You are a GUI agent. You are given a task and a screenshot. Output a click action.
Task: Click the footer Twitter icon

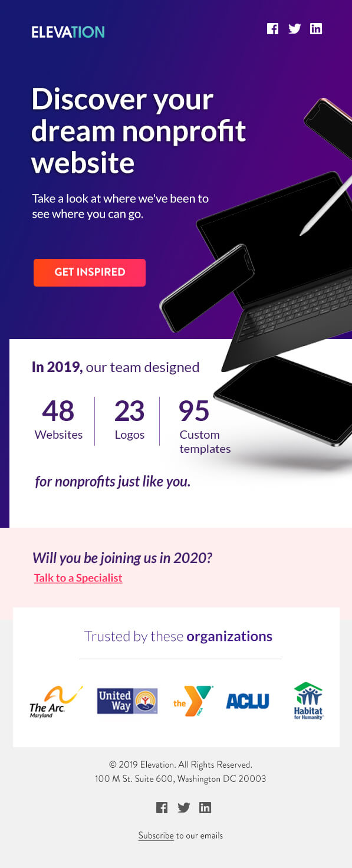click(x=183, y=807)
